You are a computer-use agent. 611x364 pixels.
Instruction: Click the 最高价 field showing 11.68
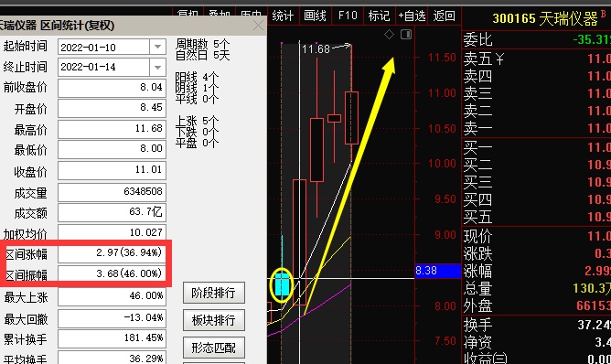112,129
